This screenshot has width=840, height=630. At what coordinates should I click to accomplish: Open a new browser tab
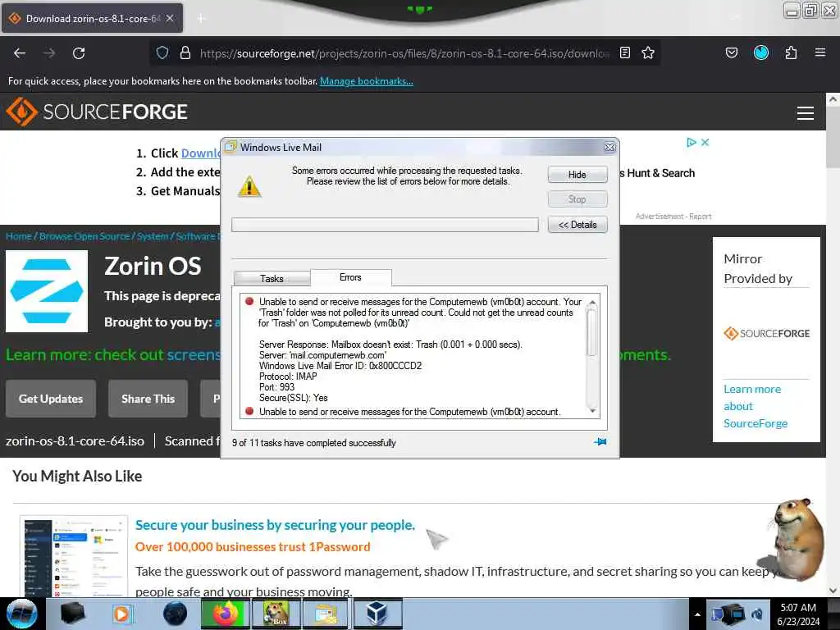tap(200, 18)
